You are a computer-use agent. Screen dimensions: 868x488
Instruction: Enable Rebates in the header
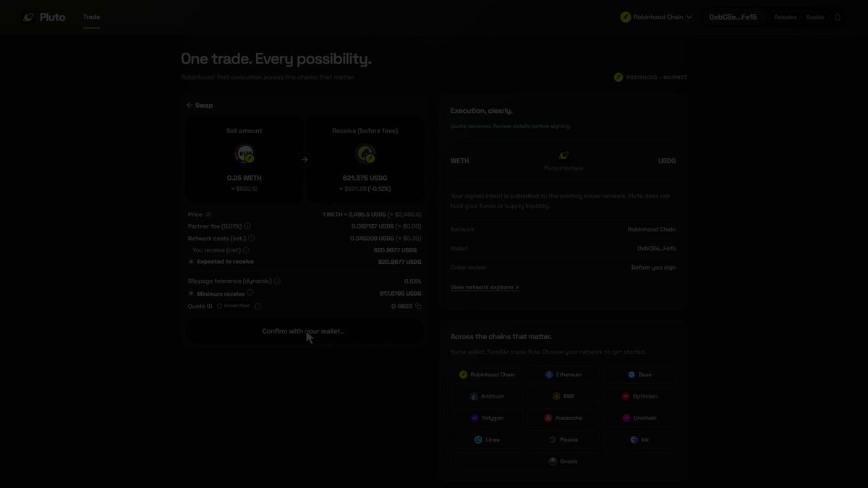coord(799,17)
